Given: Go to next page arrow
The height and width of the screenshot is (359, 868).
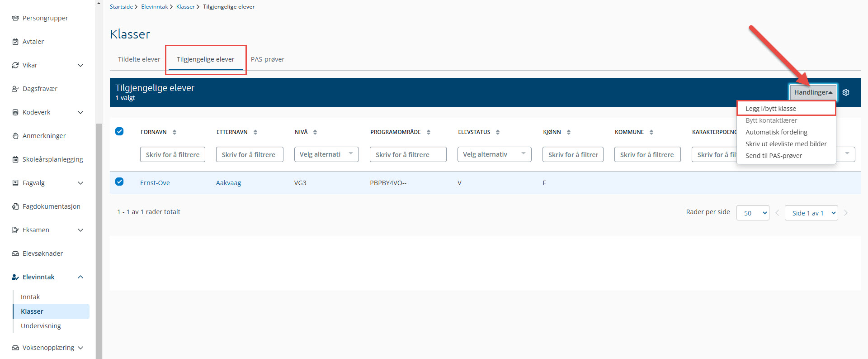Looking at the screenshot, I should (846, 213).
